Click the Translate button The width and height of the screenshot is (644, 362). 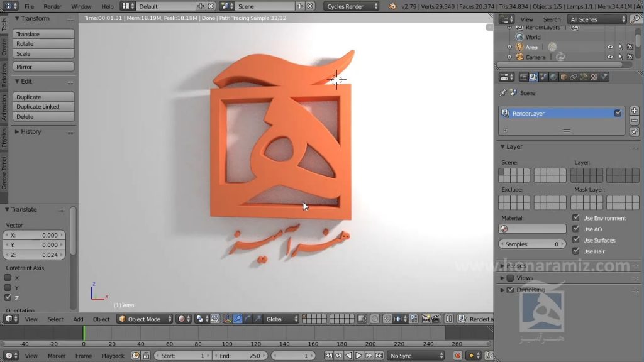pyautogui.click(x=43, y=34)
